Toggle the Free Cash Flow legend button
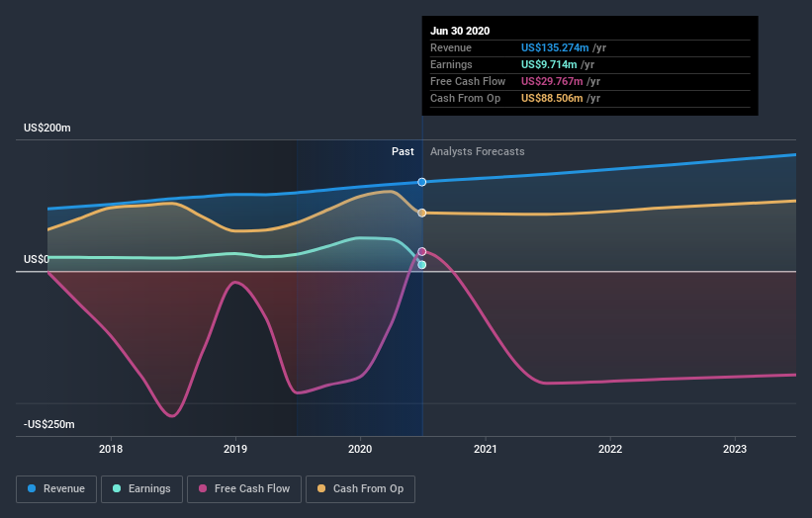The image size is (812, 518). 244,489
